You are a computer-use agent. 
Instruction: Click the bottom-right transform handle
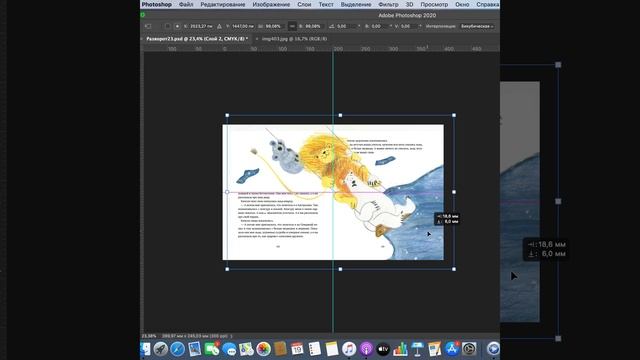[454, 269]
